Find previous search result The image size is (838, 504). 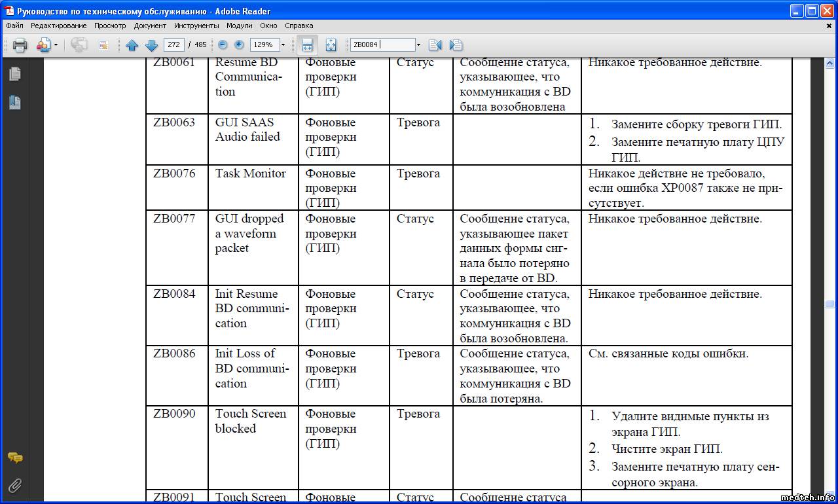coord(435,45)
